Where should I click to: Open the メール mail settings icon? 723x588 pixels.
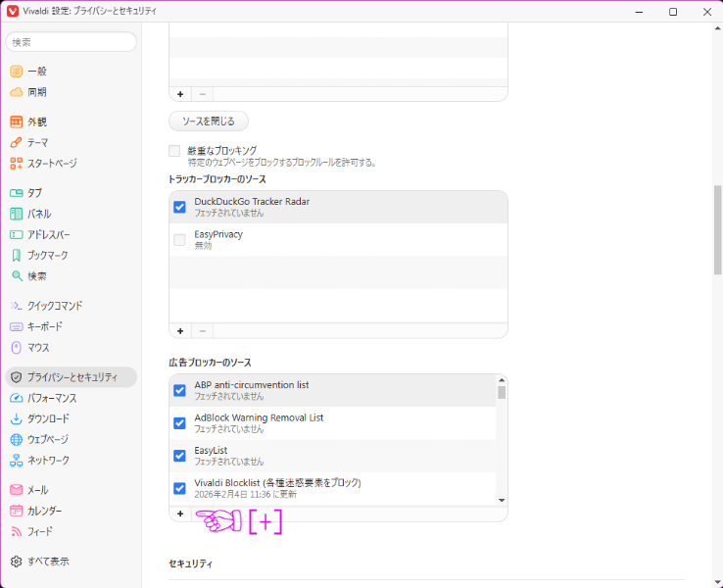[16, 490]
